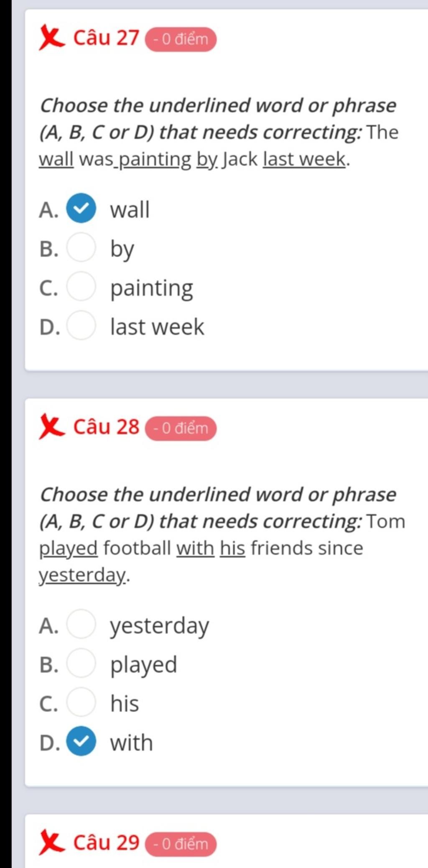428x868 pixels.
Task: Click the 0 điểm badge for Câu 29
Action: pyautogui.click(x=181, y=844)
